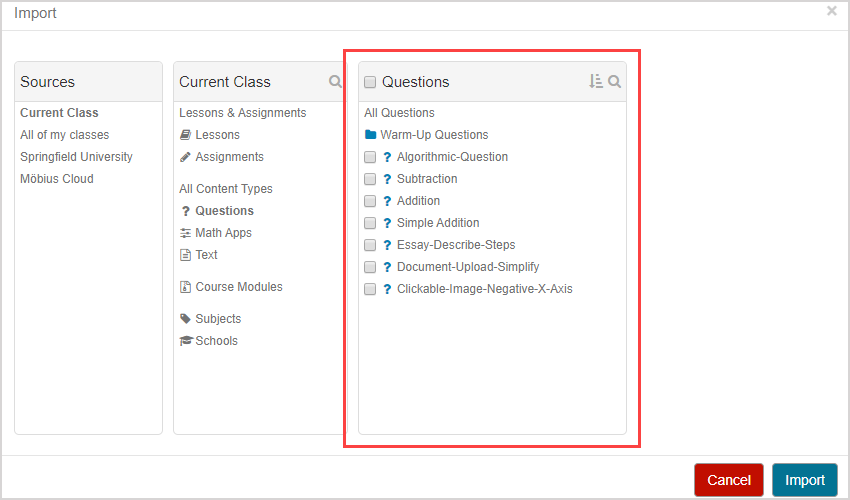Click the sort icon in Questions header
The width and height of the screenshot is (850, 500).
(x=596, y=82)
